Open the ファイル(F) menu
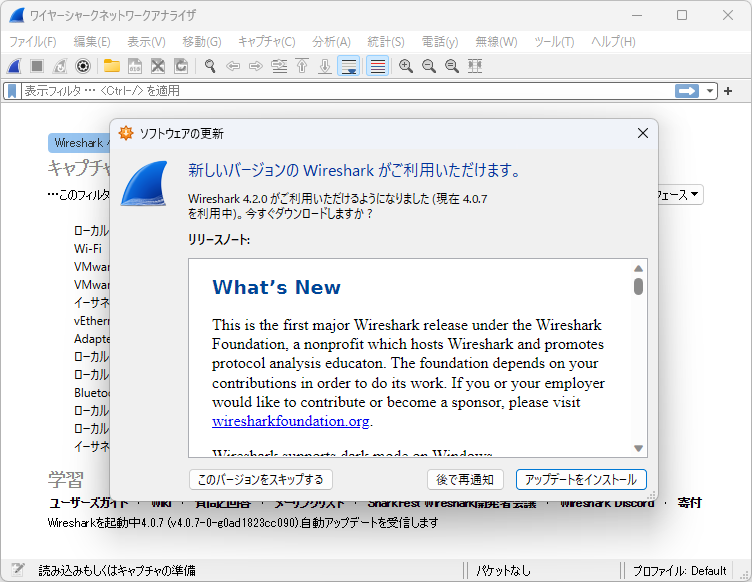 [33, 42]
